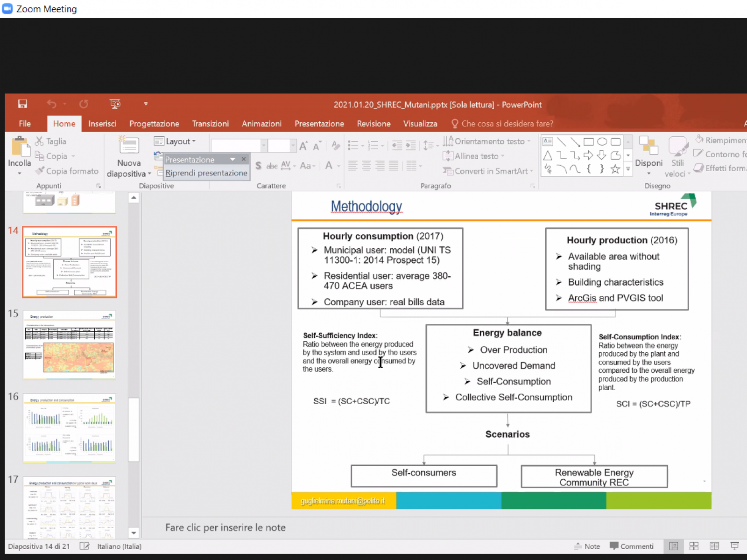
Task: Click the Nuova diapositiva icon
Action: click(x=129, y=146)
